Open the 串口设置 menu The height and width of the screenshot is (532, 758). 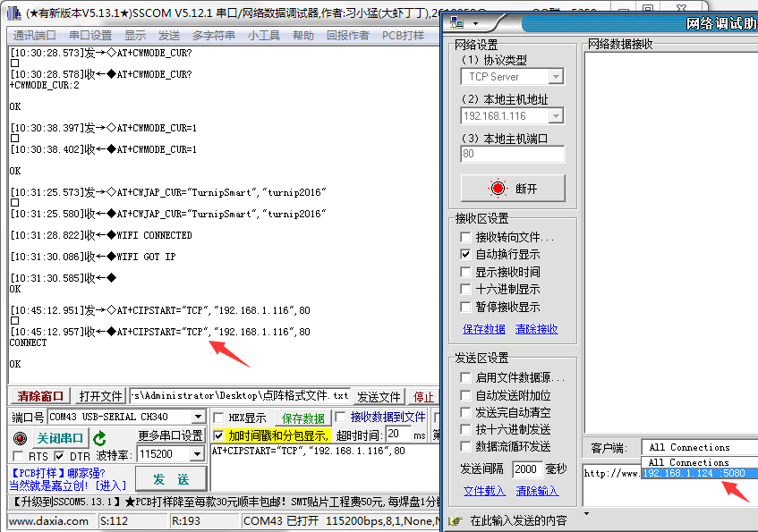click(x=90, y=36)
